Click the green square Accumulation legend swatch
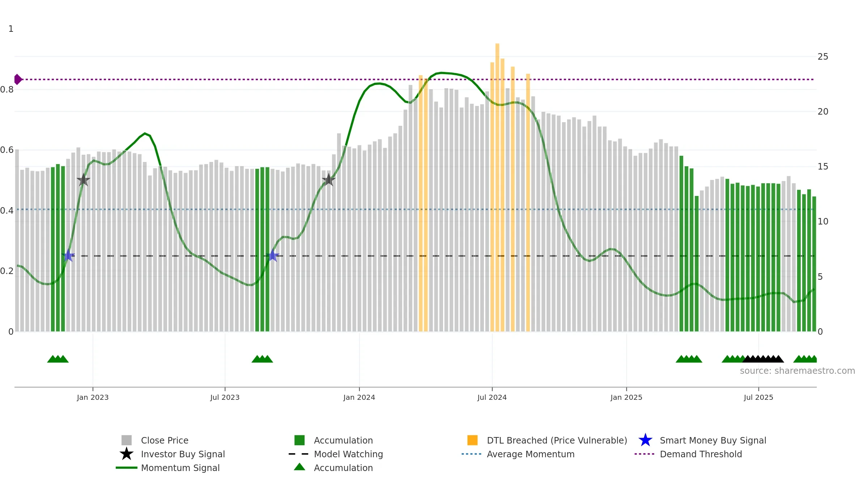Screen dimensions: 868x488 point(299,440)
